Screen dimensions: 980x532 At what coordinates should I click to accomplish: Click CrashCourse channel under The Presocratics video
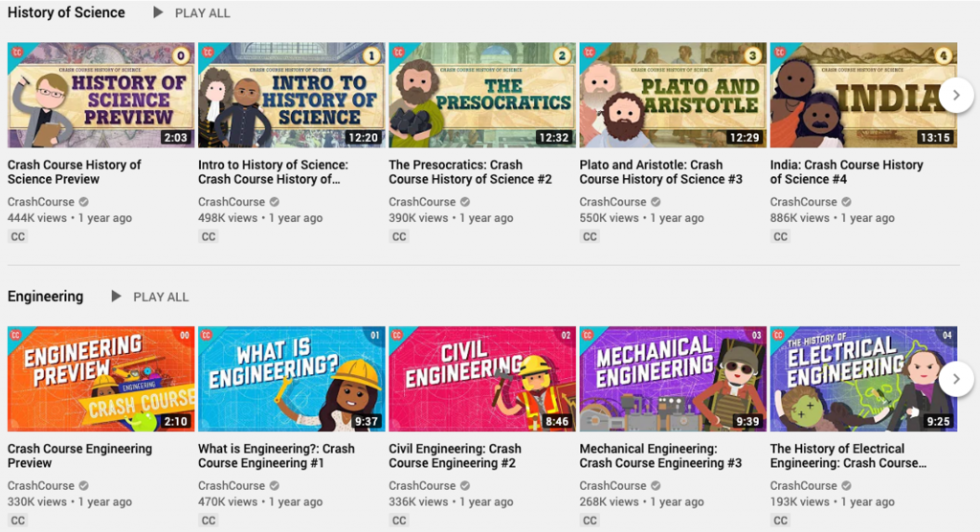point(422,202)
